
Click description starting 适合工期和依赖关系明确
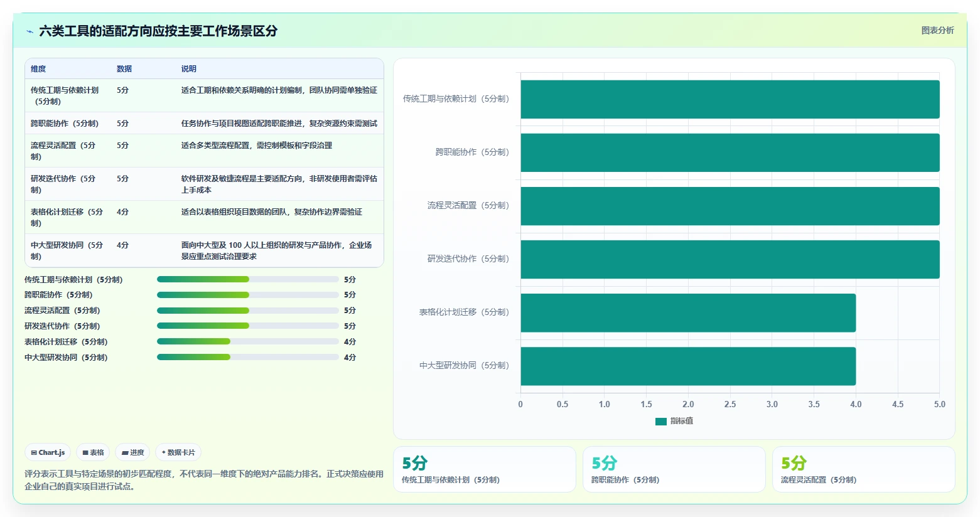point(279,90)
